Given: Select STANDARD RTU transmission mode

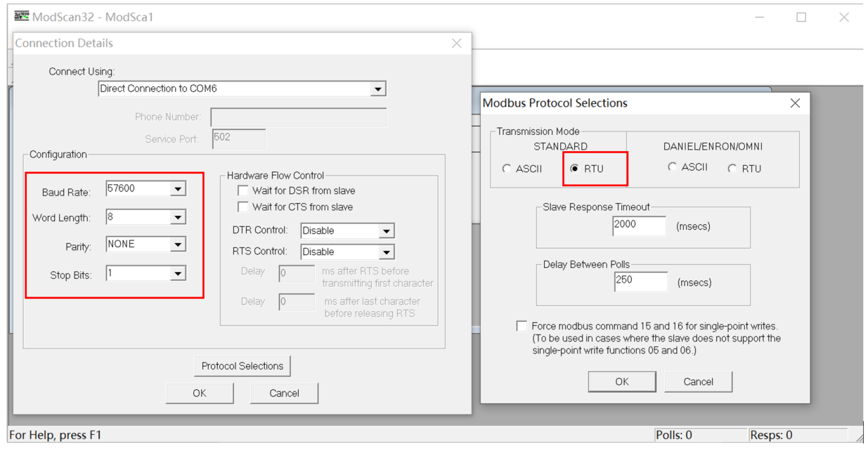Looking at the screenshot, I should pos(574,169).
